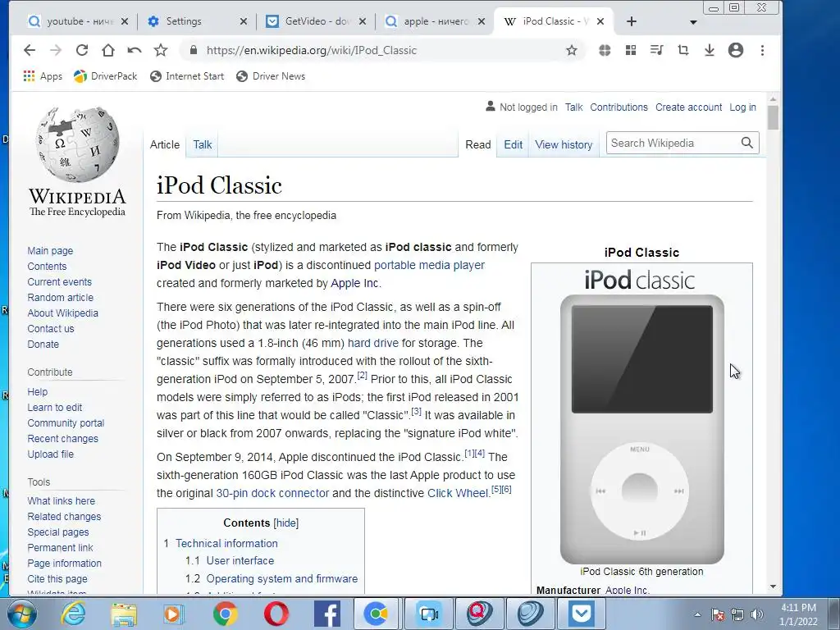The height and width of the screenshot is (630, 840).
Task: Open the Apple Inc link in intro
Action: [x=354, y=283]
